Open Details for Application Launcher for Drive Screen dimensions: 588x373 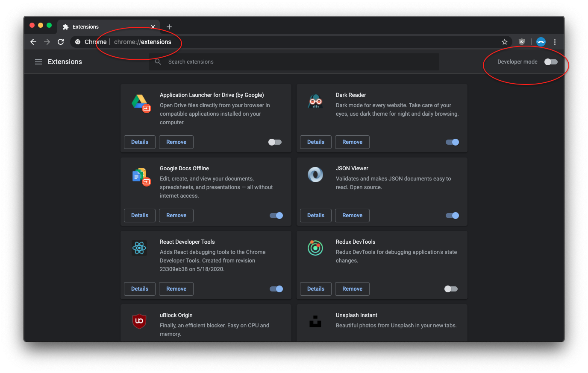pyautogui.click(x=140, y=142)
